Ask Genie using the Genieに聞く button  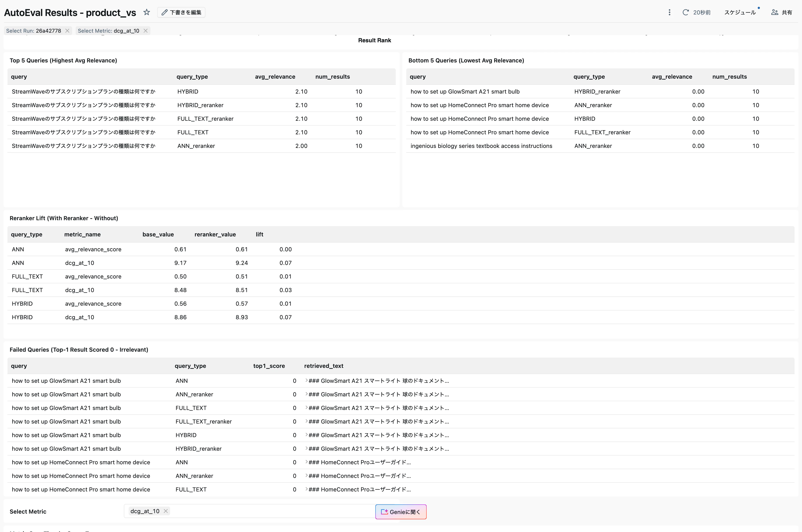[401, 512]
